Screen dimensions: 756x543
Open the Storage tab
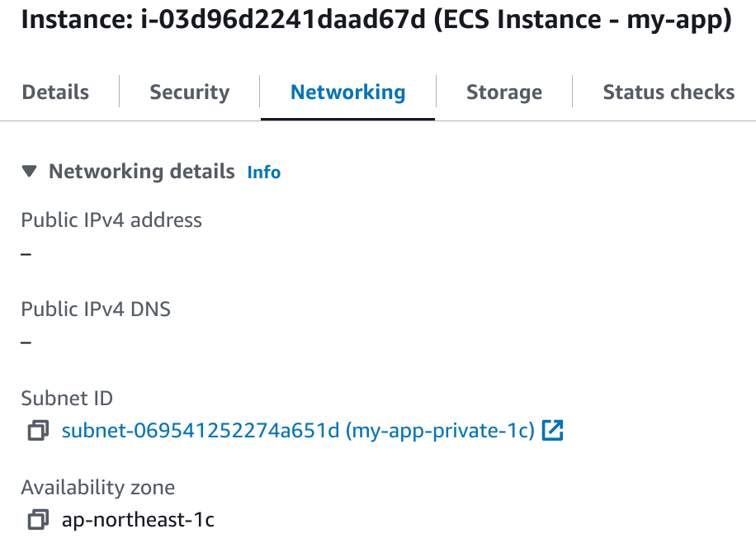tap(503, 92)
